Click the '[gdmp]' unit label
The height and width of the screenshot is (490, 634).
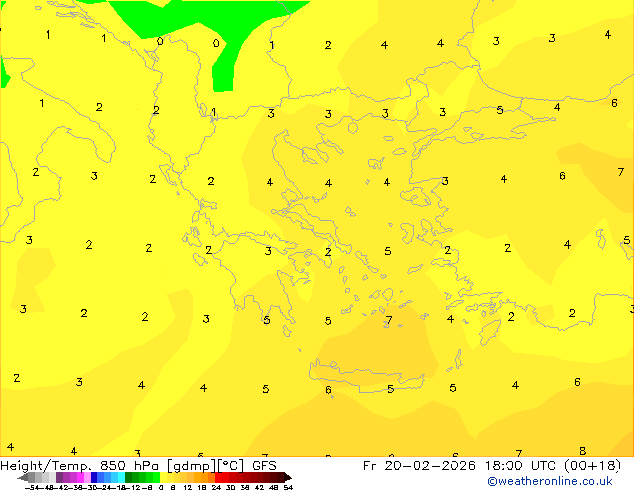192,466
